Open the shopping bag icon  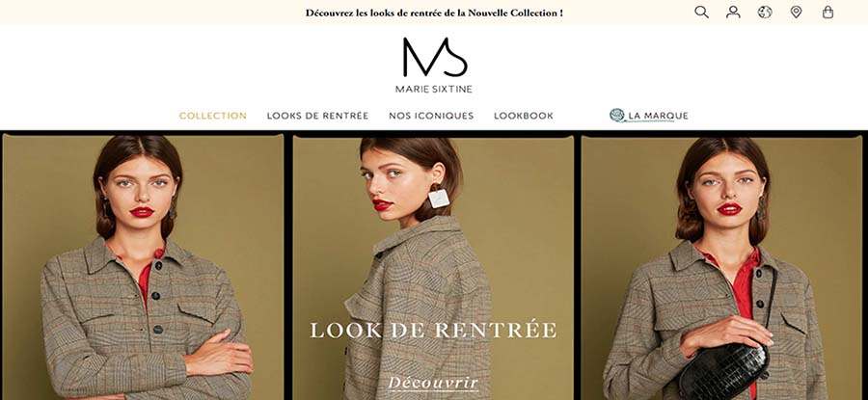[x=827, y=13]
